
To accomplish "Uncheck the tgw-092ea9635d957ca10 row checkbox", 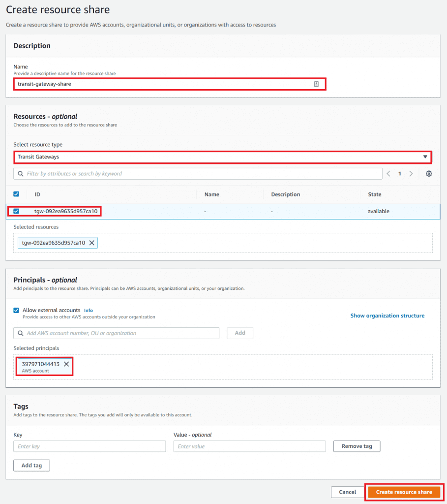I will [x=16, y=211].
